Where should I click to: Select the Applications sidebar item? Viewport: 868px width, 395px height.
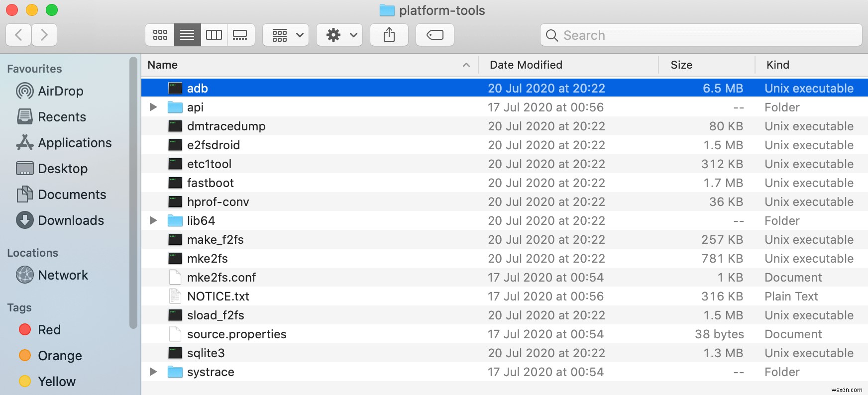[75, 143]
